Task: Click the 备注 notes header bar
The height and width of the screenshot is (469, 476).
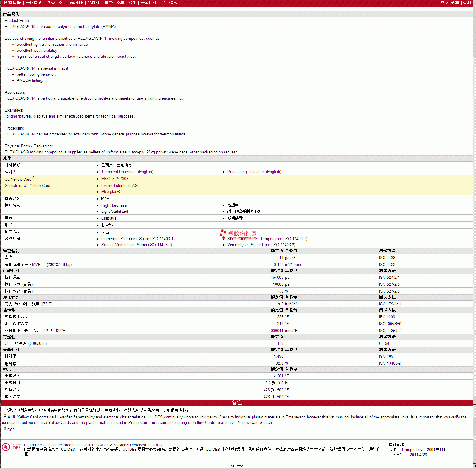Action: tap(237, 403)
